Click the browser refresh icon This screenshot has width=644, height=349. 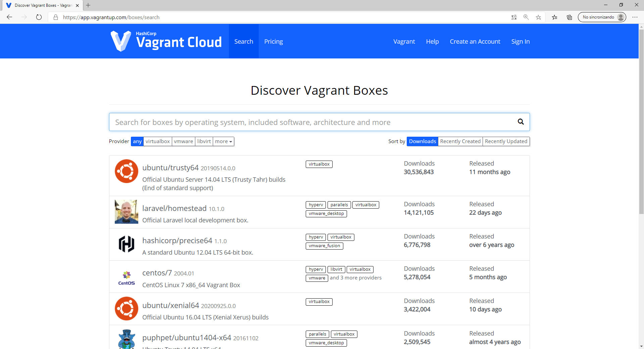tap(39, 17)
